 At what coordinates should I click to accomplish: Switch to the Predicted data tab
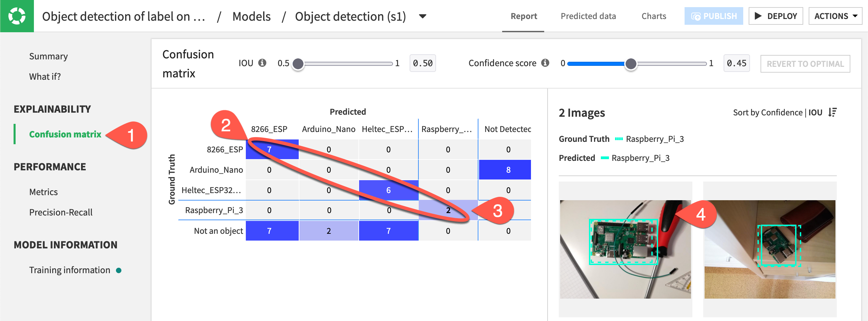click(588, 16)
